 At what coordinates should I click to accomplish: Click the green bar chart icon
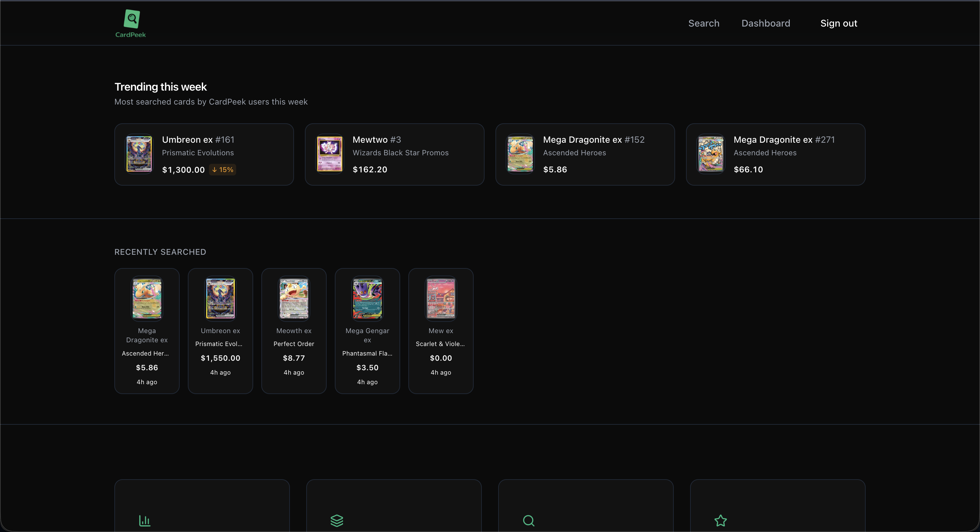[145, 520]
